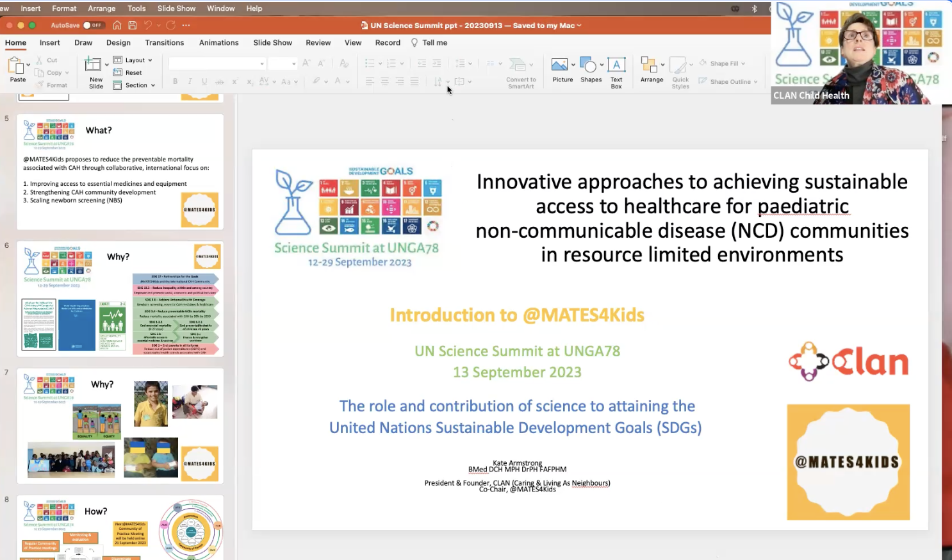
Task: Click the Tell me search box
Action: click(434, 43)
